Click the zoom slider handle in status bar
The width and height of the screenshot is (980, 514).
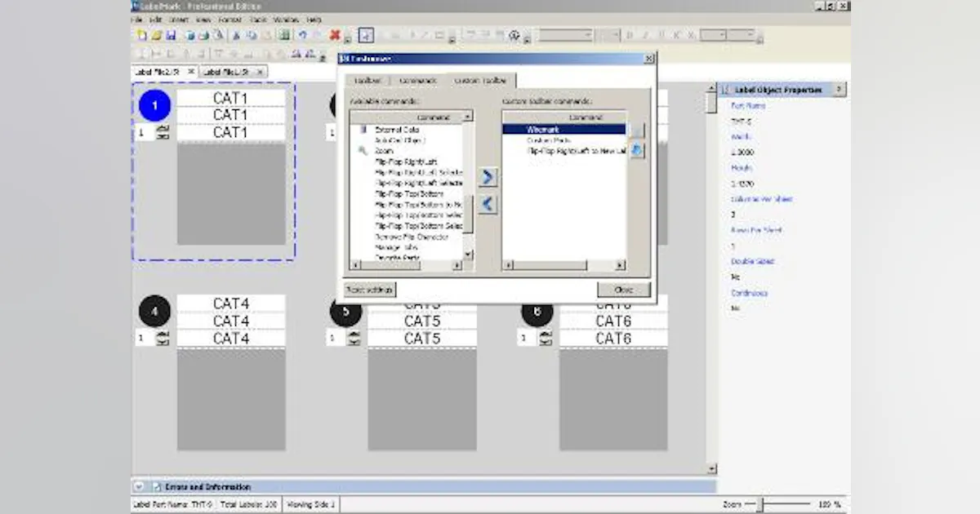(x=759, y=504)
